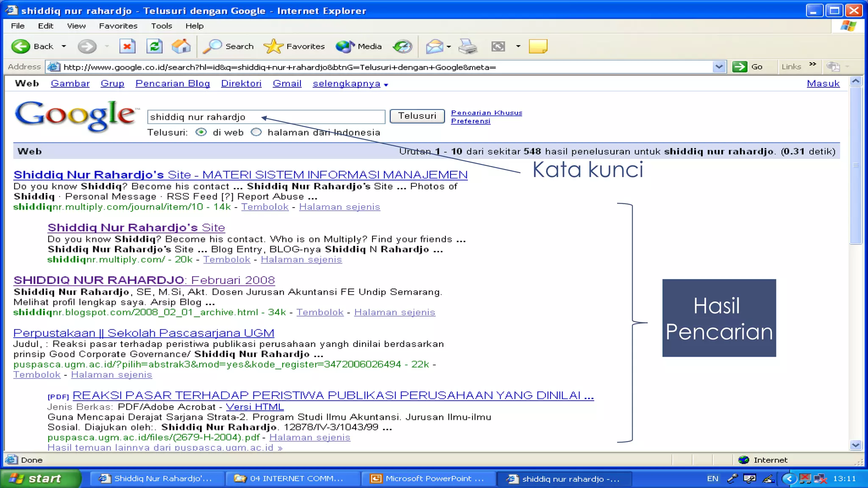Viewport: 868px width, 488px height.
Task: Click the green Go arrow button
Action: pyautogui.click(x=740, y=67)
